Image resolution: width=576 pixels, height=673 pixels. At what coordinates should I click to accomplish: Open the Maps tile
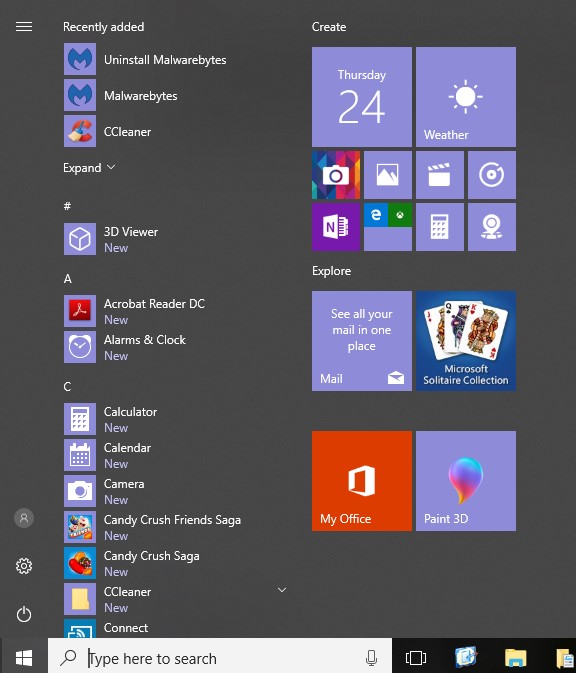492,227
